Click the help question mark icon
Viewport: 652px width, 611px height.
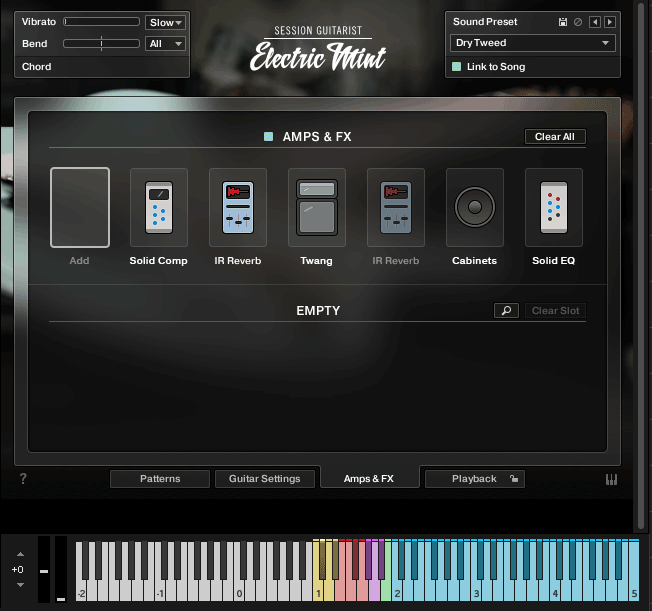coord(23,478)
